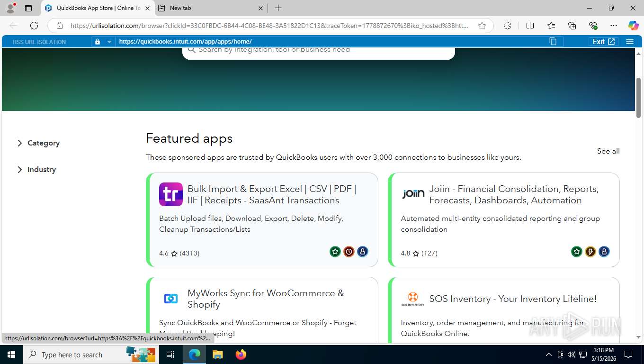Click the Featured apps heading
The width and height of the screenshot is (644, 364).
(189, 138)
